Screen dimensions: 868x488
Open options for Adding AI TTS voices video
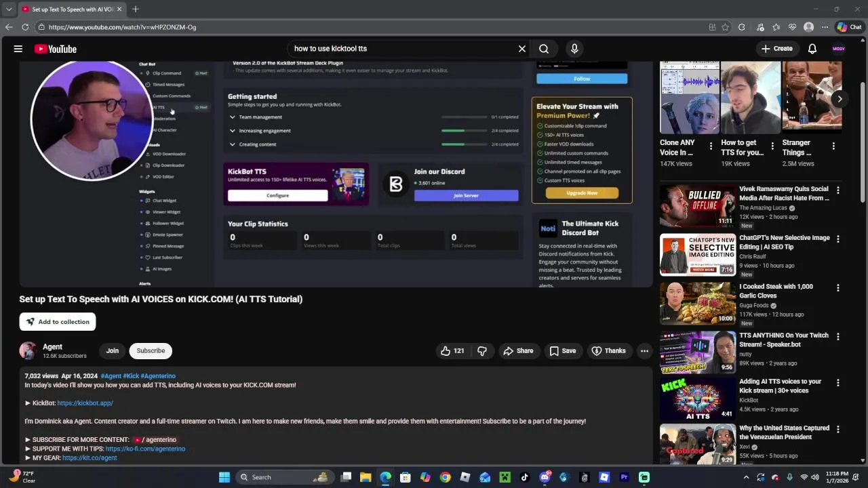pos(838,383)
